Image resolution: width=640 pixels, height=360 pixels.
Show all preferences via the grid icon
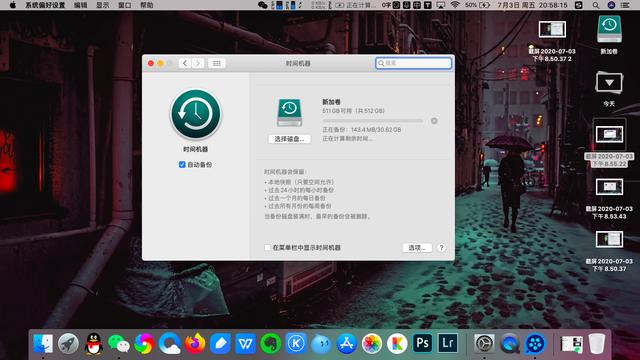tap(217, 63)
